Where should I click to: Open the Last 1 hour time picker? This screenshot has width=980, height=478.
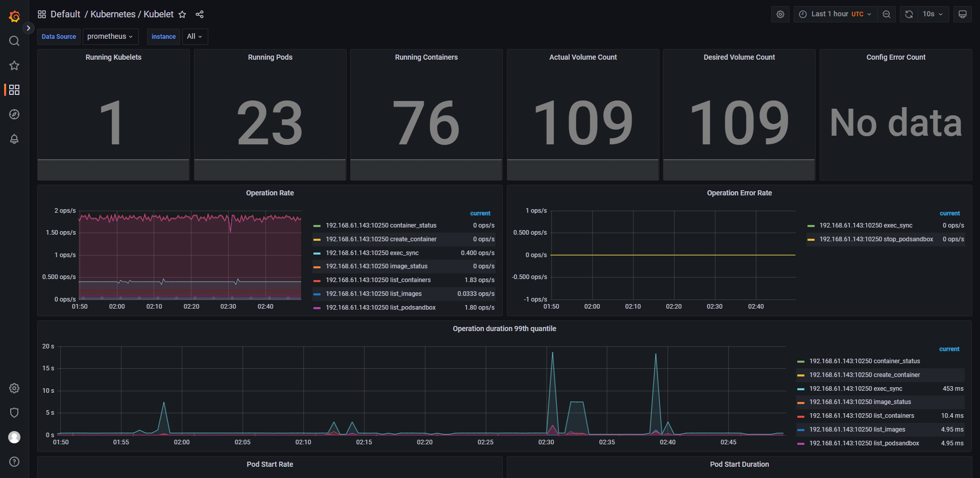pyautogui.click(x=835, y=14)
